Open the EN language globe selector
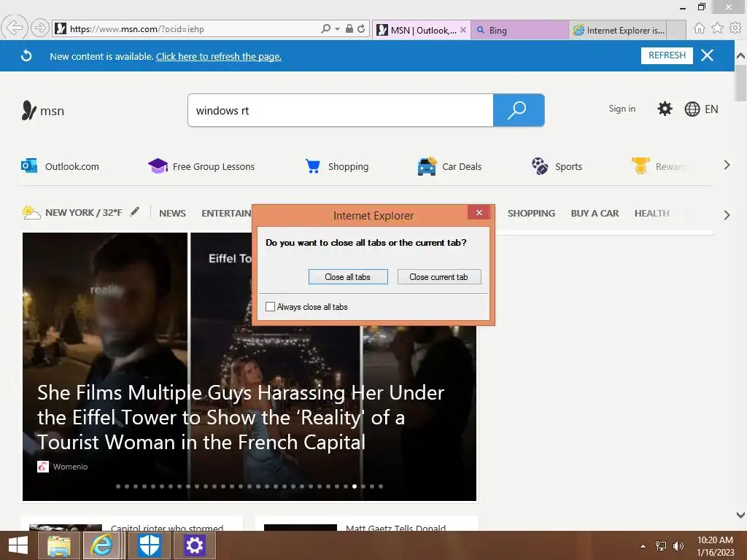The height and width of the screenshot is (560, 747). [x=701, y=109]
